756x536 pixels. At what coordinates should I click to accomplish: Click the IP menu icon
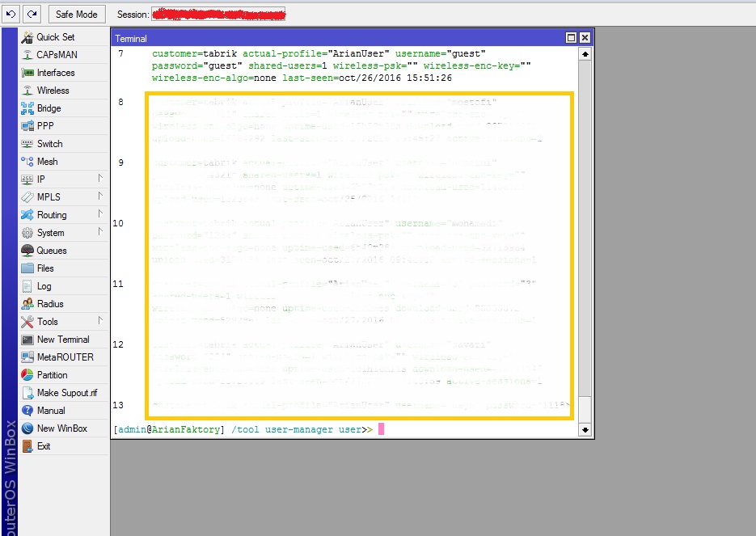click(x=27, y=179)
